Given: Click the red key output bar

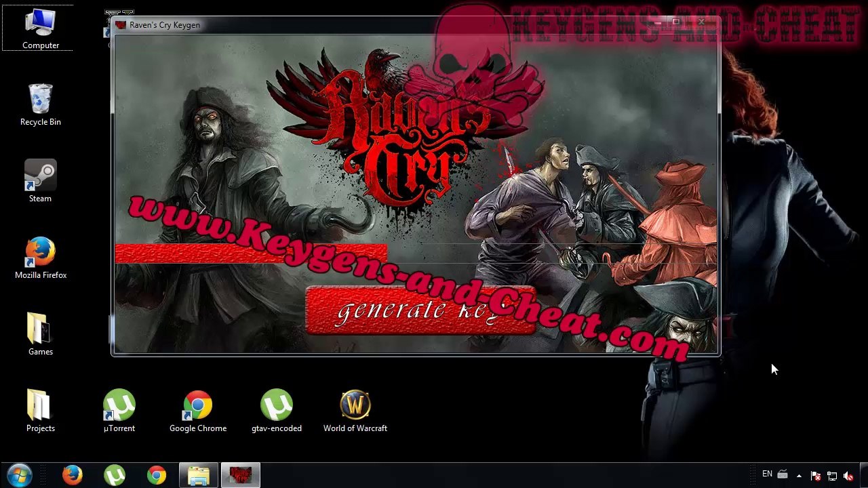Looking at the screenshot, I should point(251,253).
